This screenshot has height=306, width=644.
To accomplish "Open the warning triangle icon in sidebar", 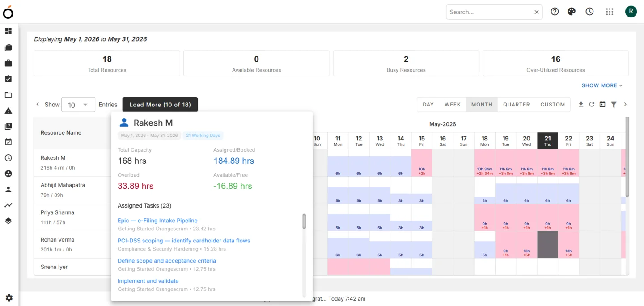I will tap(8, 110).
